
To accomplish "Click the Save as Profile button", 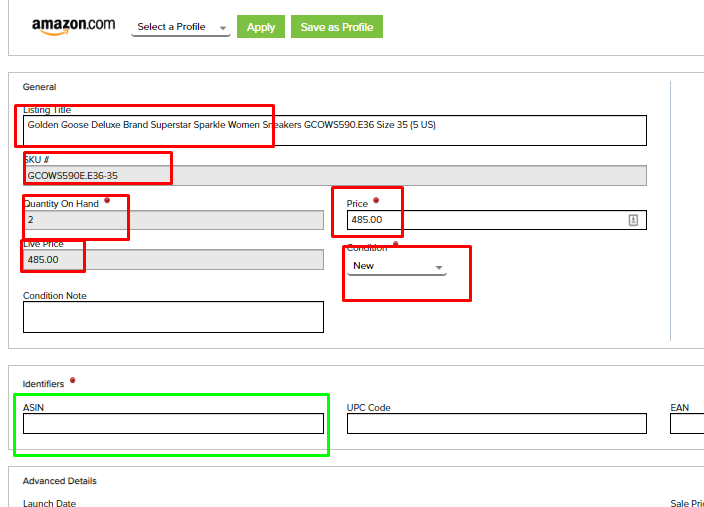I will (337, 27).
